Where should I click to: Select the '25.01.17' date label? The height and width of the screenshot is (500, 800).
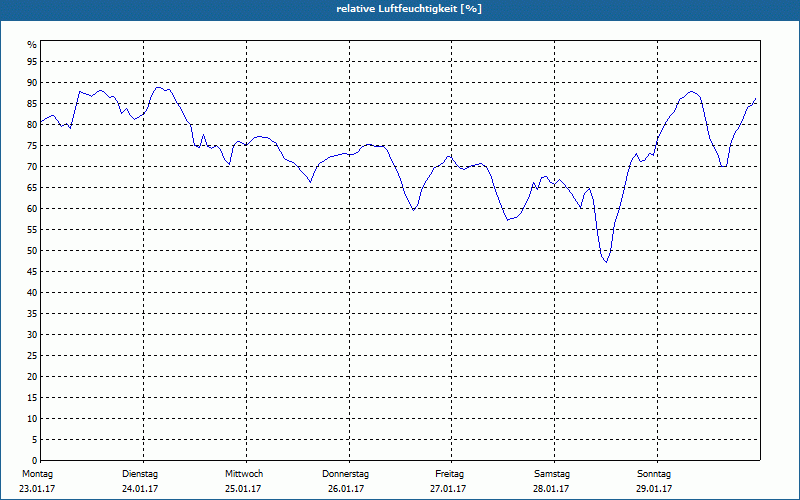(x=243, y=489)
